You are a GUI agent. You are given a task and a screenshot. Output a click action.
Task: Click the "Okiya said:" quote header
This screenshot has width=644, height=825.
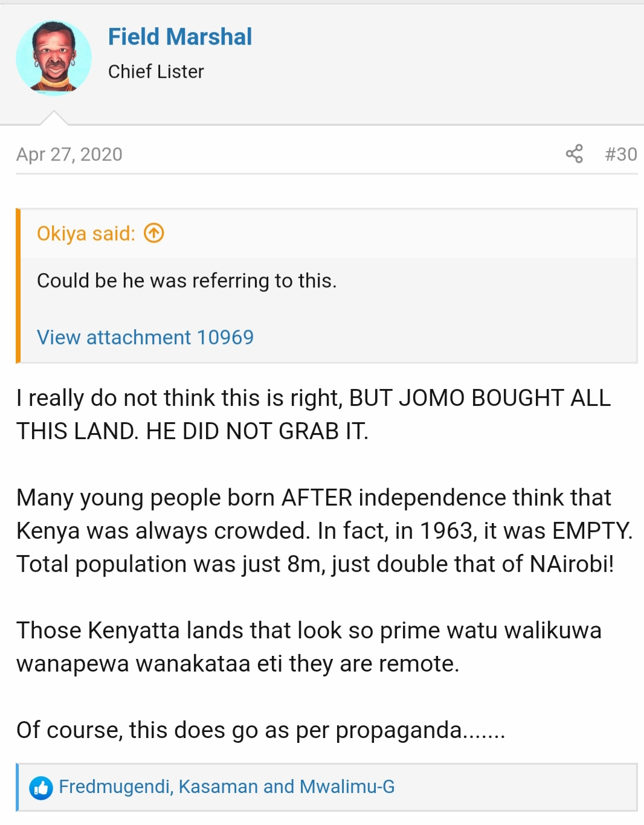pos(86,234)
